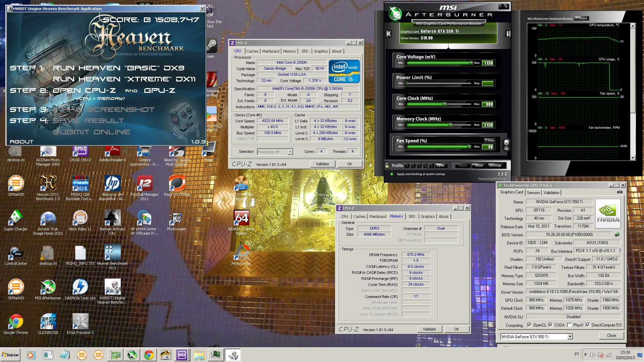Open Heaven DX11 Benchmark 2.5 shortcut
Screen dimensions: 644x362
coord(48,187)
